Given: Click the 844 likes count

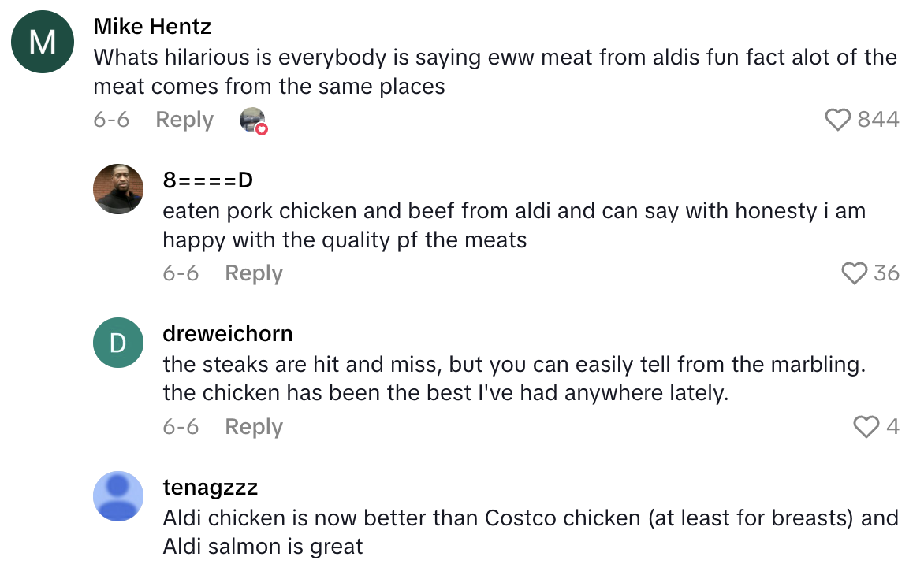Looking at the screenshot, I should pyautogui.click(x=878, y=120).
